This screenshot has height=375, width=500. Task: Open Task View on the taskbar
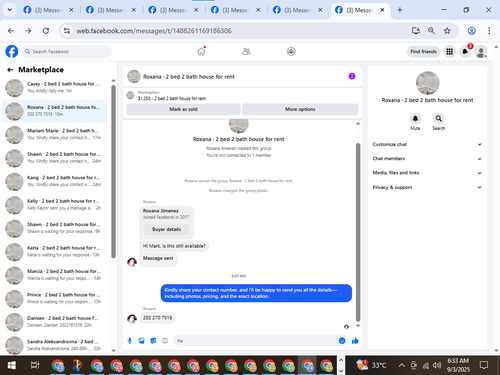(35, 365)
